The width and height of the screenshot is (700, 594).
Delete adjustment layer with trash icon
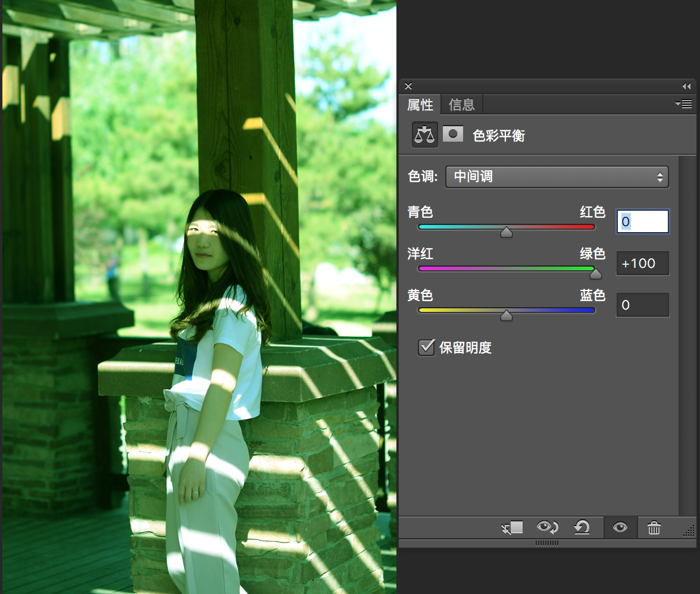point(654,528)
